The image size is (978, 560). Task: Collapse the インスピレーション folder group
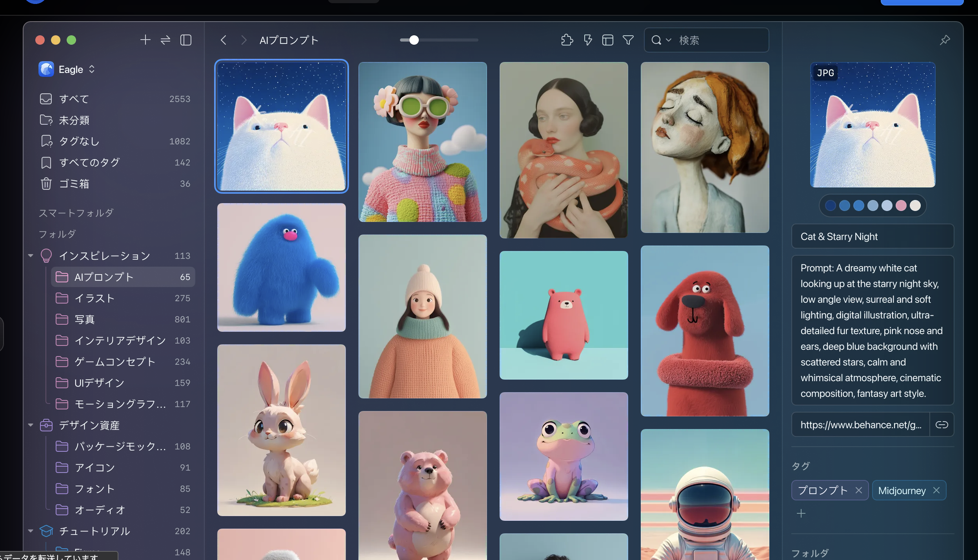pos(31,256)
